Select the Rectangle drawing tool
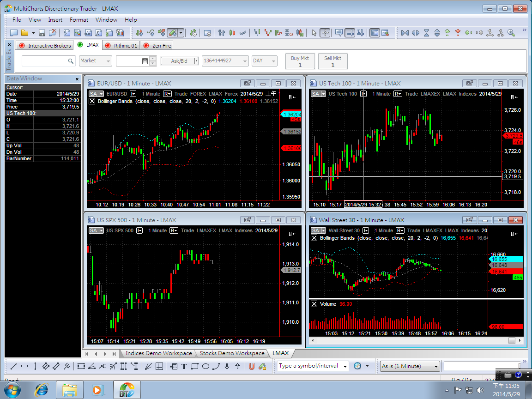The height and width of the screenshot is (399, 532). point(195,366)
